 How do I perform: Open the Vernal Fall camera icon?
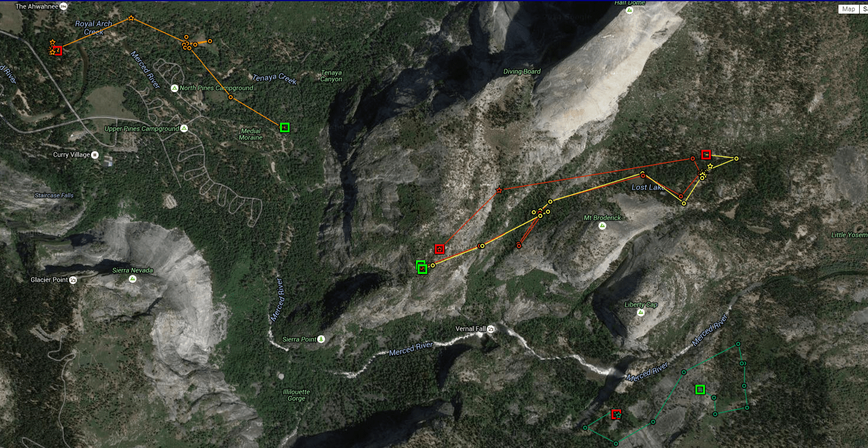490,329
